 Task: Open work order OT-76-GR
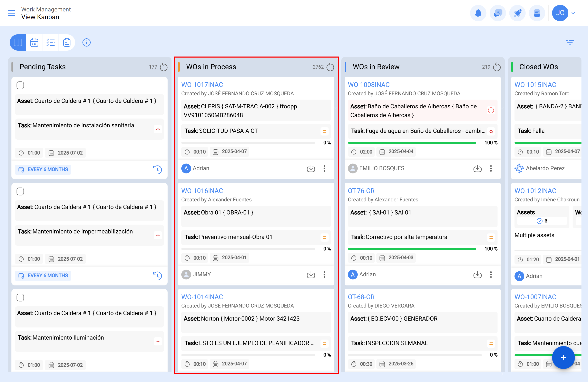361,191
